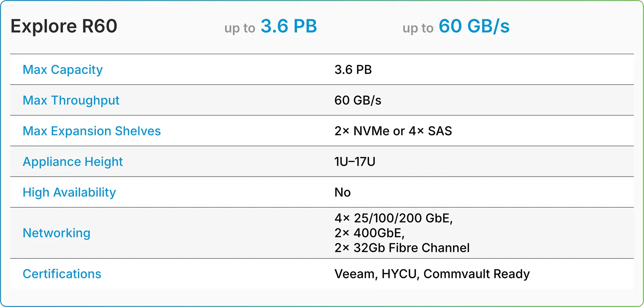Select the Appliance Height label
Screen dimensions: 644x307
coord(73,162)
